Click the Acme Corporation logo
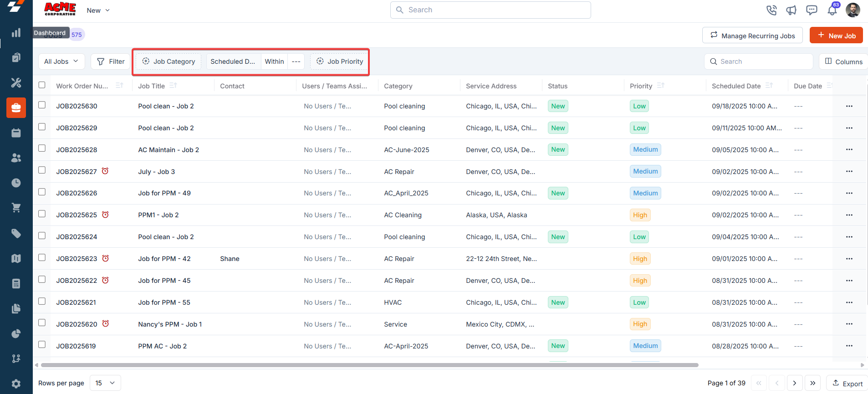 point(60,9)
